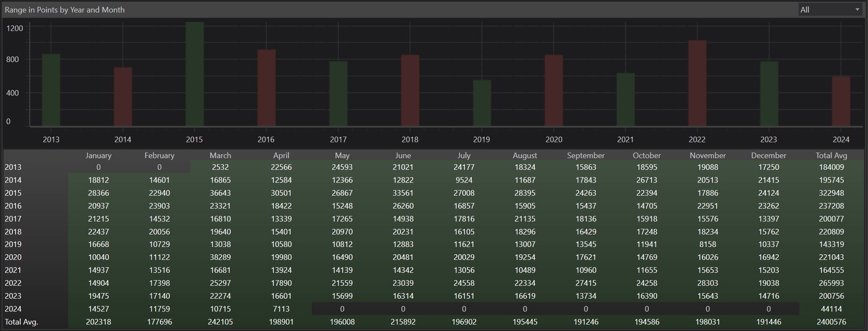Click 'Range in Points by Year and Month' title
The width and height of the screenshot is (868, 331).
65,10
